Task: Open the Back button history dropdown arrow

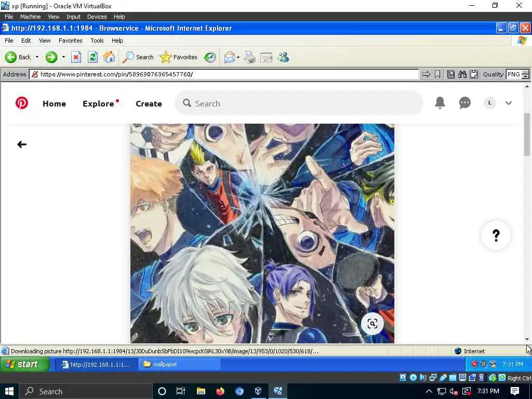Action: (x=37, y=57)
